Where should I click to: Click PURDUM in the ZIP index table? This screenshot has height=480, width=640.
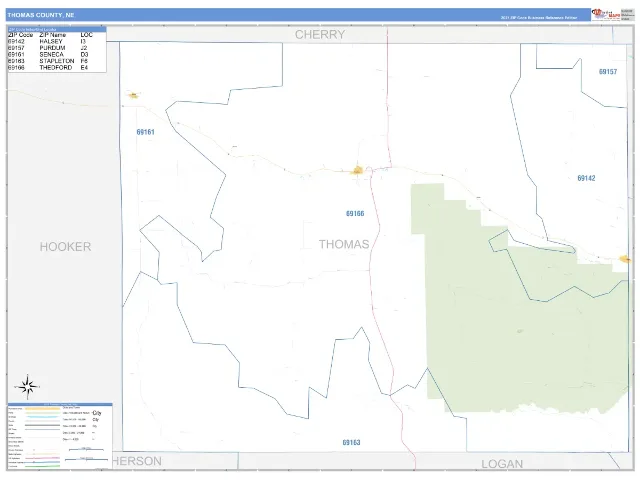tap(52, 48)
